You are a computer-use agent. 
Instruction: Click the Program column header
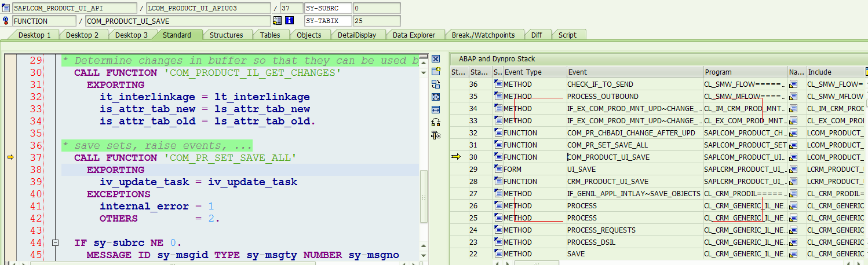click(x=746, y=72)
